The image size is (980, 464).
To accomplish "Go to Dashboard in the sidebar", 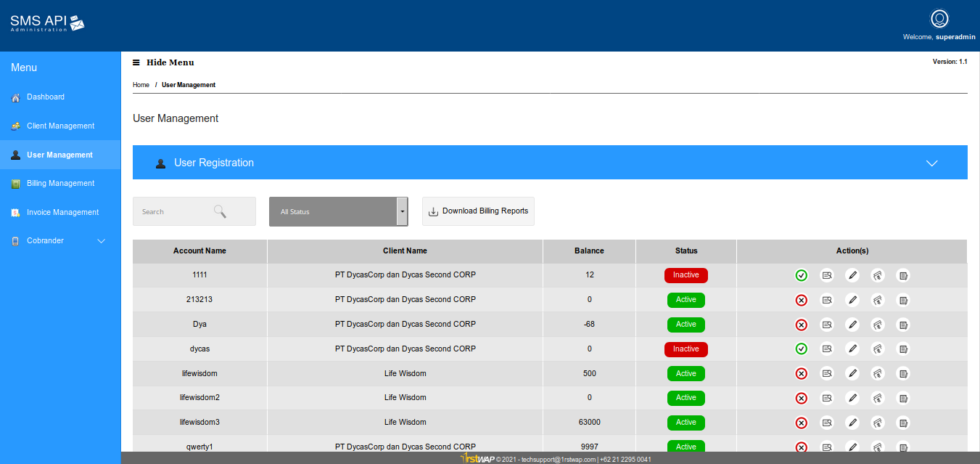I will [60, 97].
